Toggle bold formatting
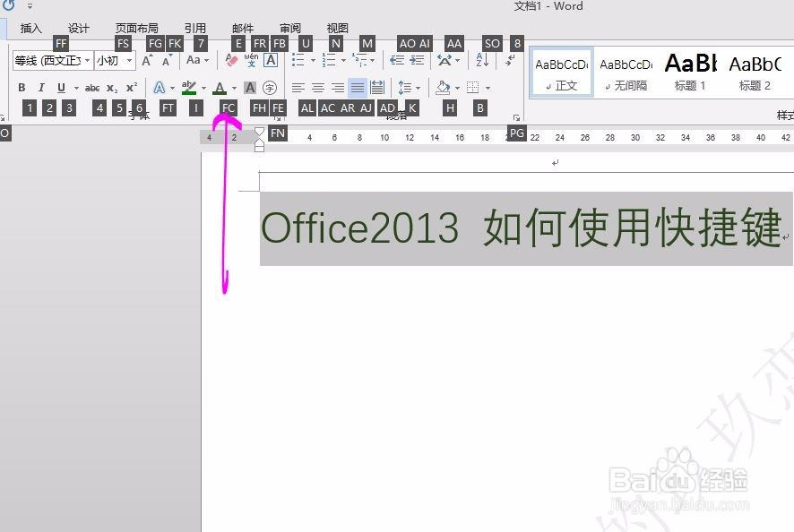 coord(22,88)
